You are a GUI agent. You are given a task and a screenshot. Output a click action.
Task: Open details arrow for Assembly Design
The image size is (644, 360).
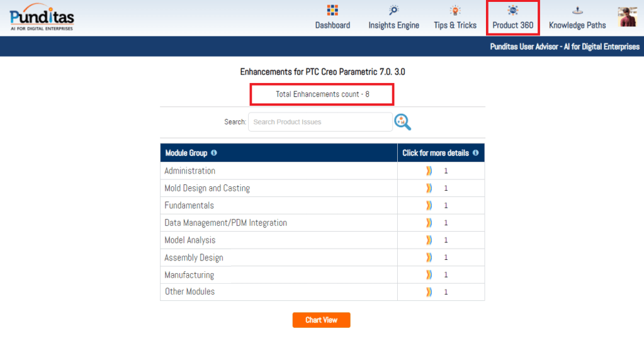[x=429, y=257]
